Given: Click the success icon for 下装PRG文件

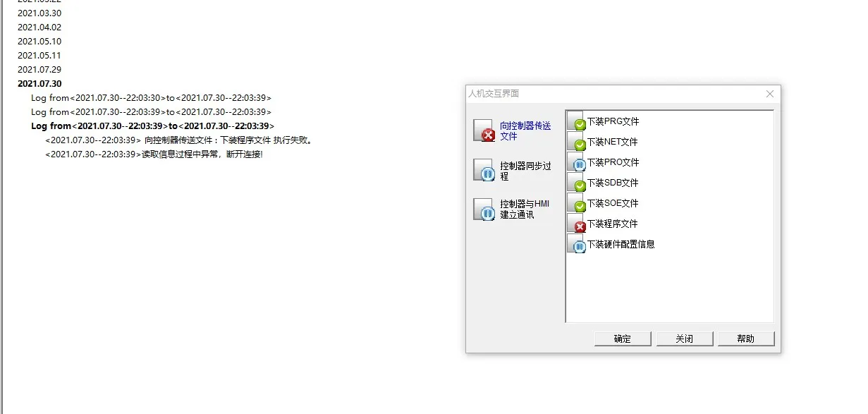Looking at the screenshot, I should point(577,121).
